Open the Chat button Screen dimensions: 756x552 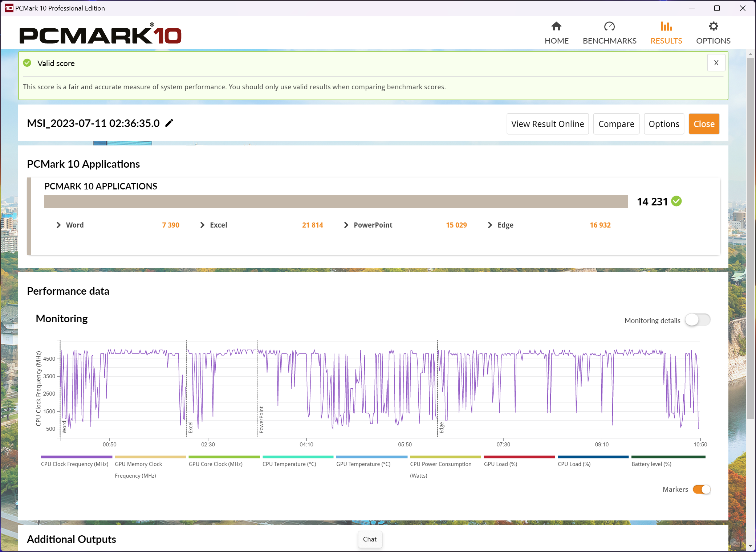(370, 539)
